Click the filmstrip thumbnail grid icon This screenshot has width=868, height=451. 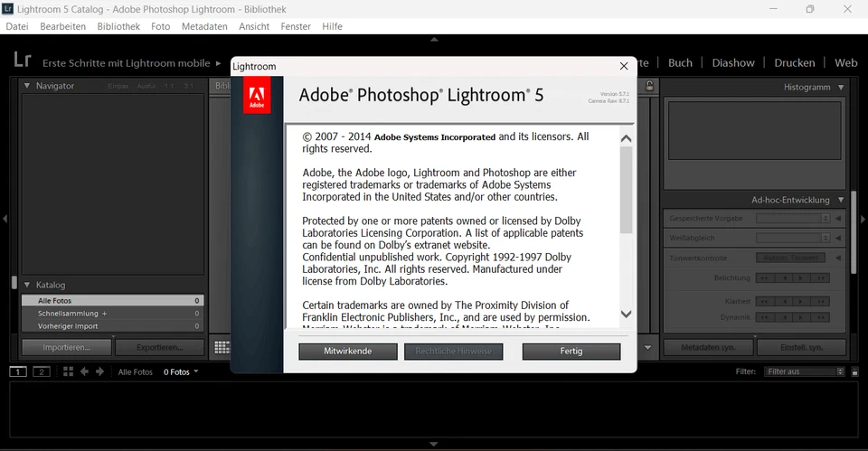[68, 371]
